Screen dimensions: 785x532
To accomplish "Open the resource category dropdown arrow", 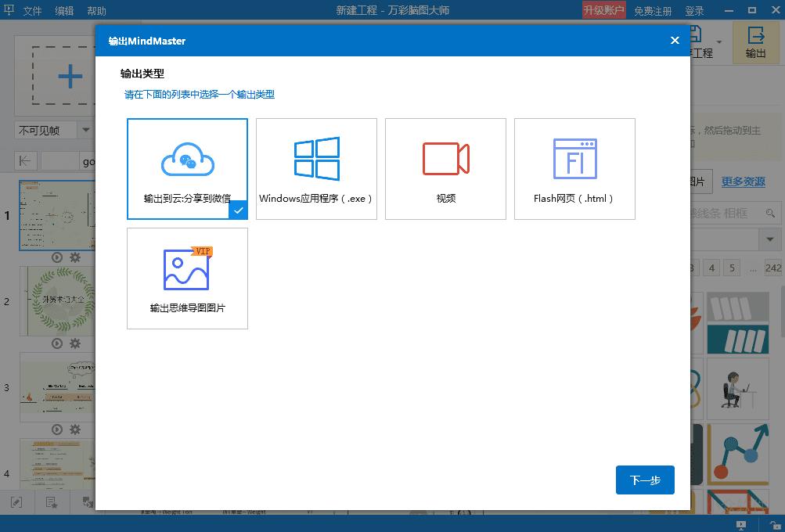I will (x=771, y=238).
